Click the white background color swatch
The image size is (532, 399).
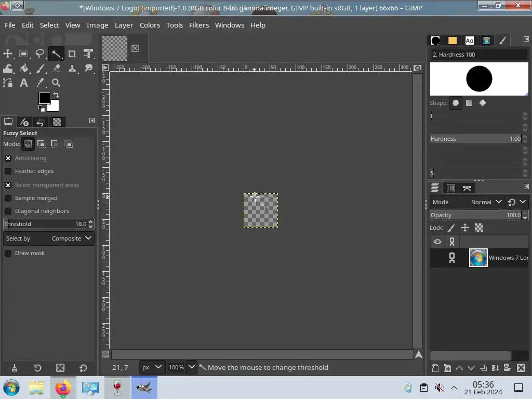[55, 107]
